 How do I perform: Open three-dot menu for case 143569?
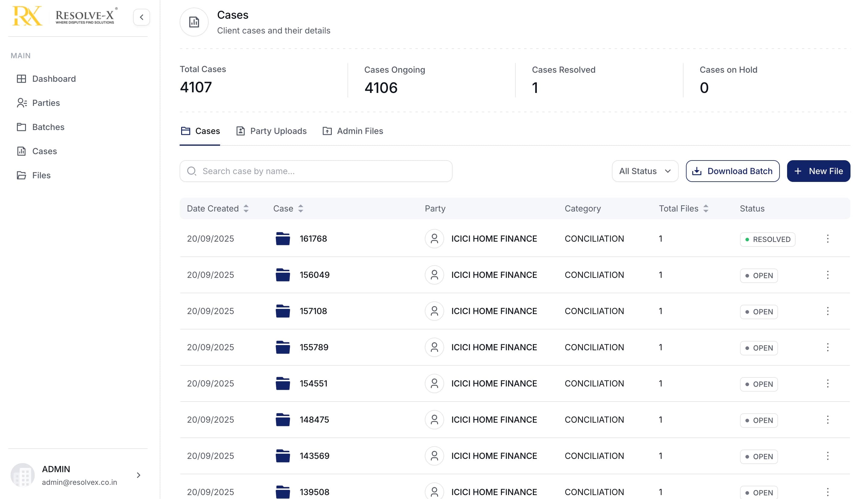(828, 456)
